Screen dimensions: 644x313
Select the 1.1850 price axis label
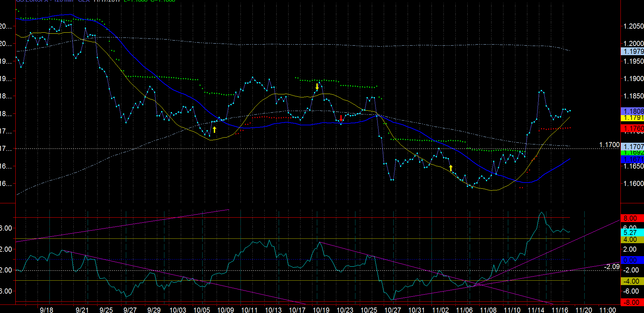(633, 96)
